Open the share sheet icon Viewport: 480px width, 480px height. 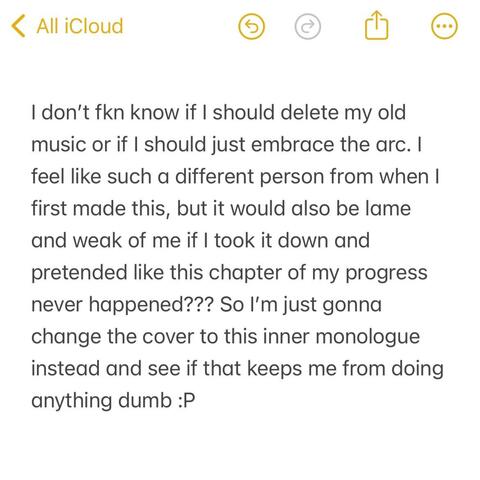[x=377, y=25]
